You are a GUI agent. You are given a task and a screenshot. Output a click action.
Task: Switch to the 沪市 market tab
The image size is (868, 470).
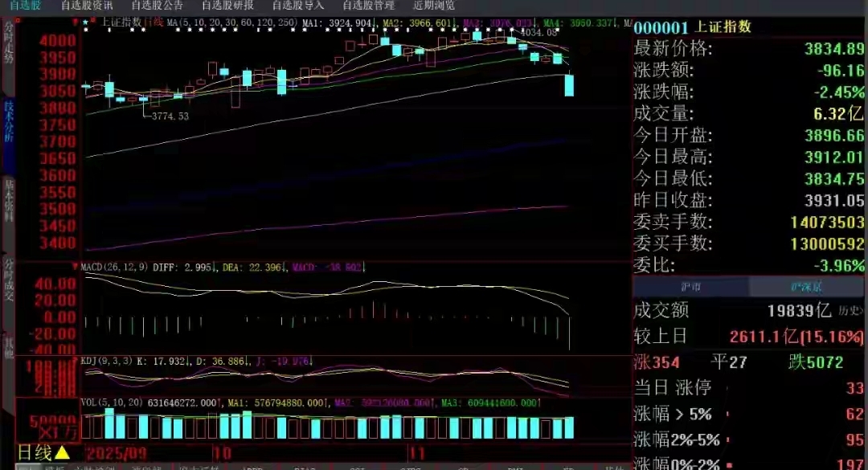click(691, 287)
